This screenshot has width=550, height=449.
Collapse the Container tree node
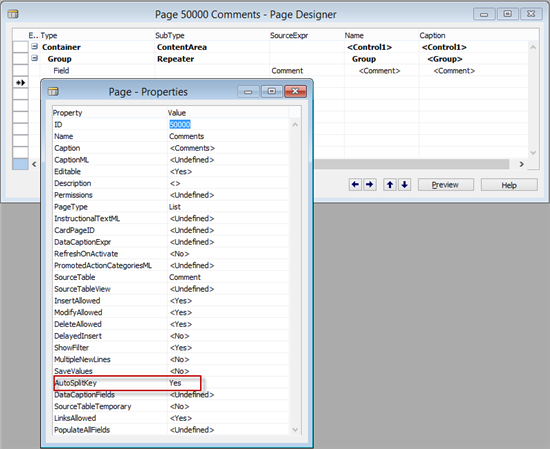click(34, 46)
